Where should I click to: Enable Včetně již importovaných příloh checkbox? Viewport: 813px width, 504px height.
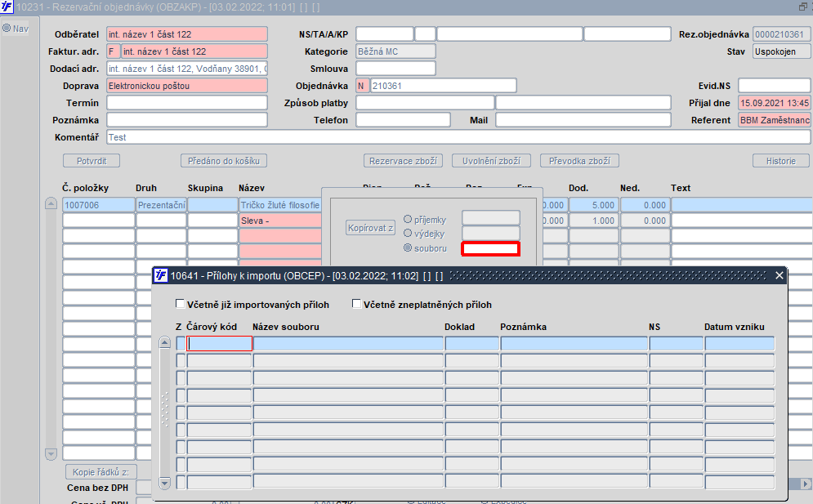(180, 304)
